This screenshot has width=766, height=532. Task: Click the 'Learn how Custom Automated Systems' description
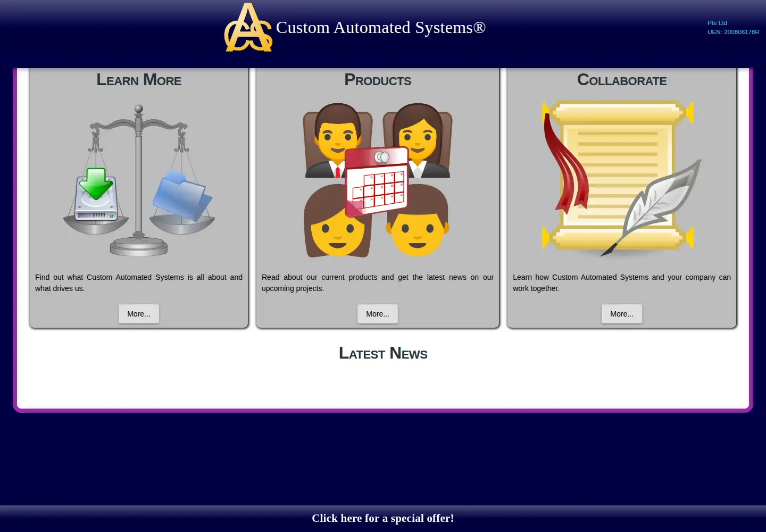click(x=622, y=282)
